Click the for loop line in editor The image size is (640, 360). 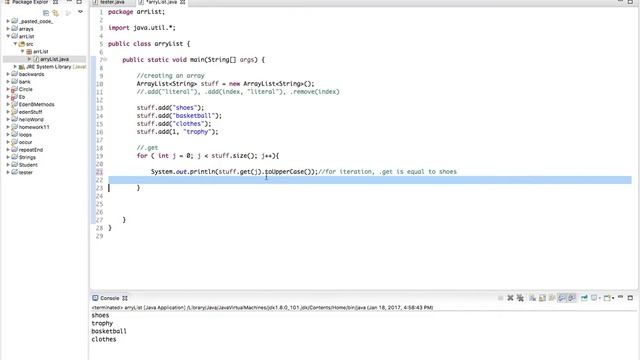pos(208,156)
